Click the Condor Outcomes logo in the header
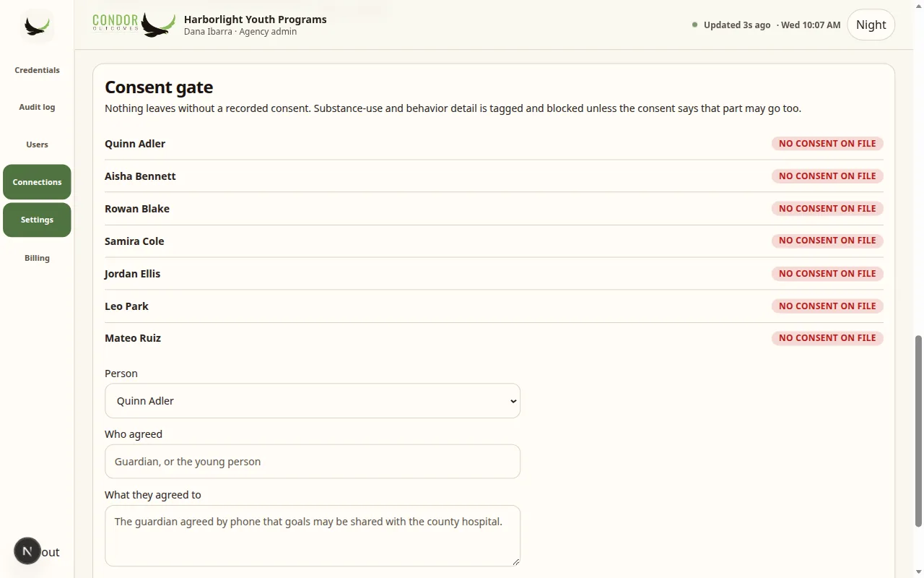924x578 pixels. (x=134, y=25)
